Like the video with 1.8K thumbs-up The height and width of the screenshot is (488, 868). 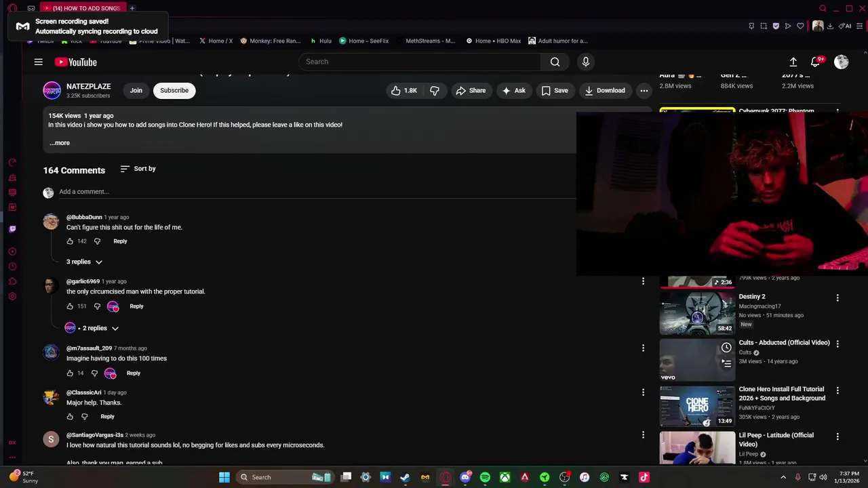point(404,90)
